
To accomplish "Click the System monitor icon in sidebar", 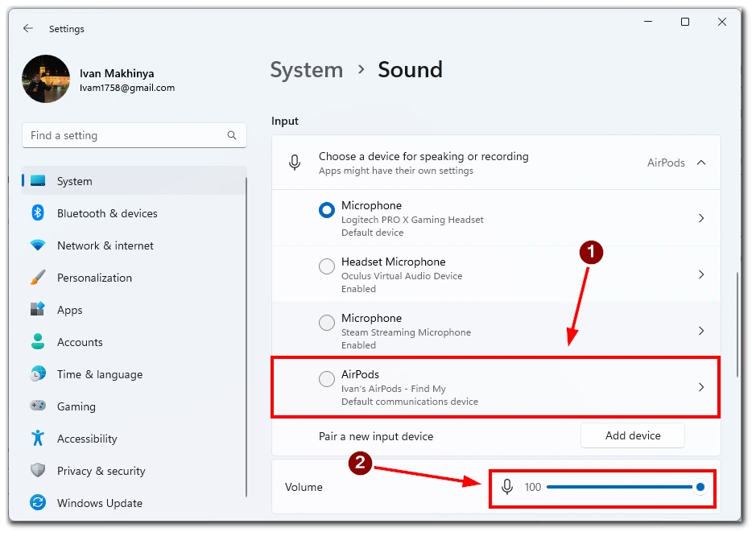I will (38, 181).
